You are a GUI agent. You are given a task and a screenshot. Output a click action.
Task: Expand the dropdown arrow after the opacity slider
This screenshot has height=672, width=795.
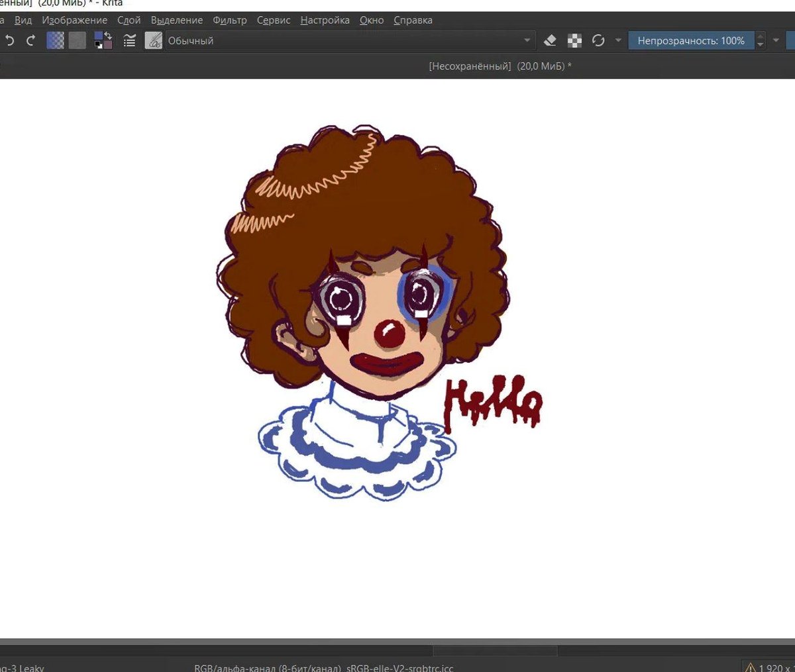[x=776, y=40]
